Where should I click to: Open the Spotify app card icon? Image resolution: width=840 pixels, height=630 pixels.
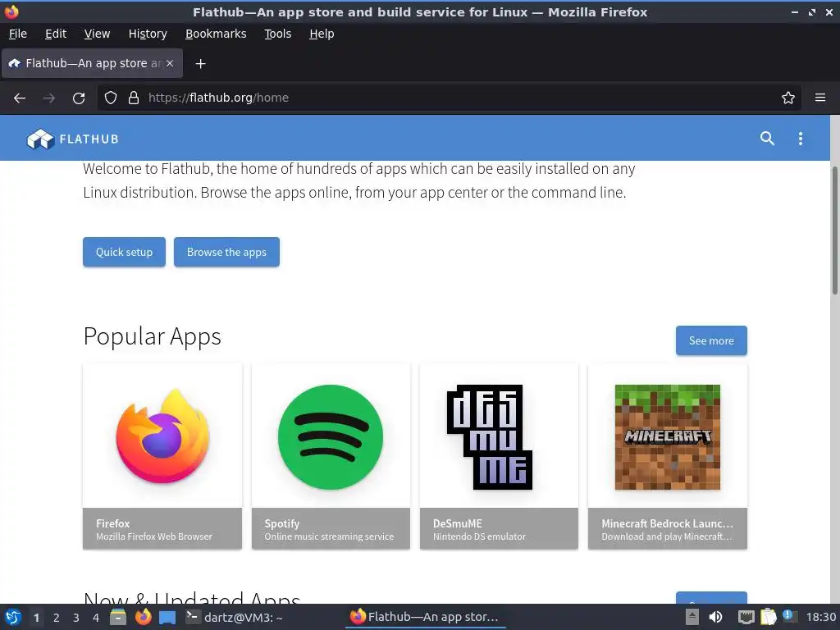[331, 436]
